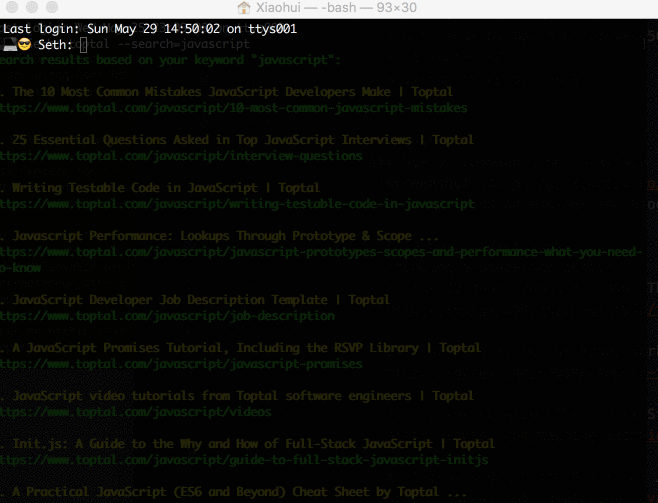Click the window title "Xiaohui — -bash — 93×30"
The image size is (658, 503).
336,8
